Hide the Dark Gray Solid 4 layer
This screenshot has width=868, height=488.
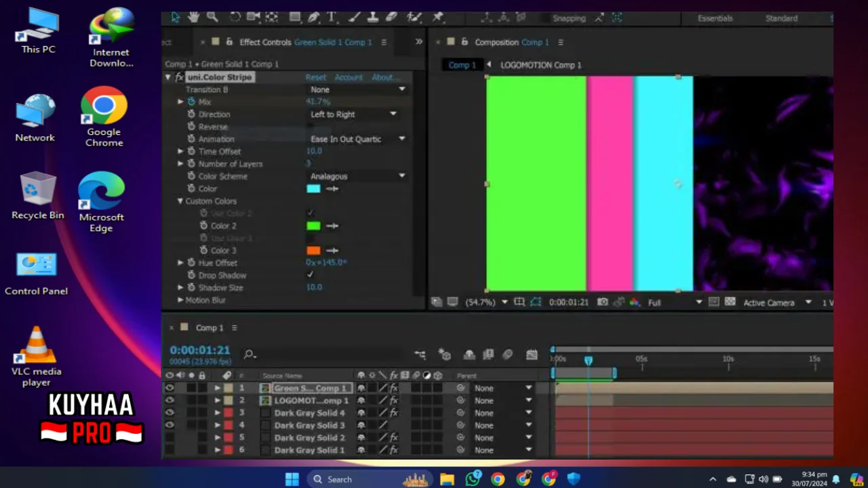coord(170,413)
